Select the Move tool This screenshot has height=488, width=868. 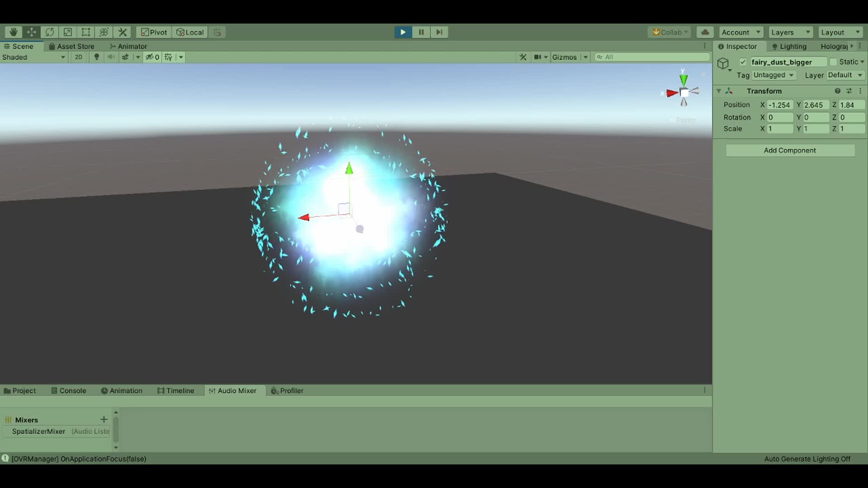click(31, 32)
